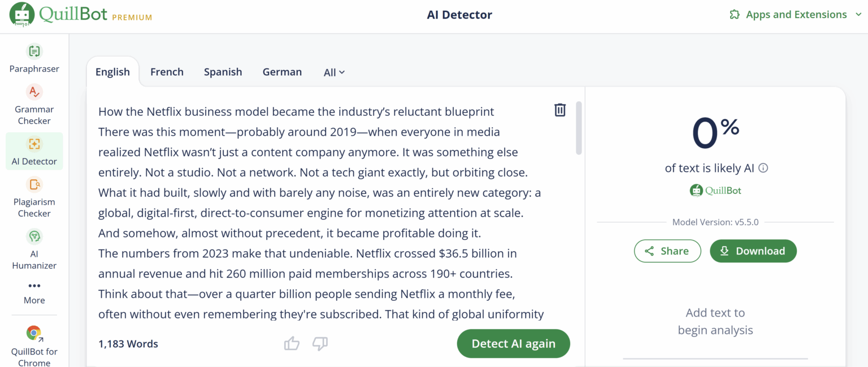The image size is (868, 367).
Task: Open the AI Humanizer tool
Action: click(34, 249)
